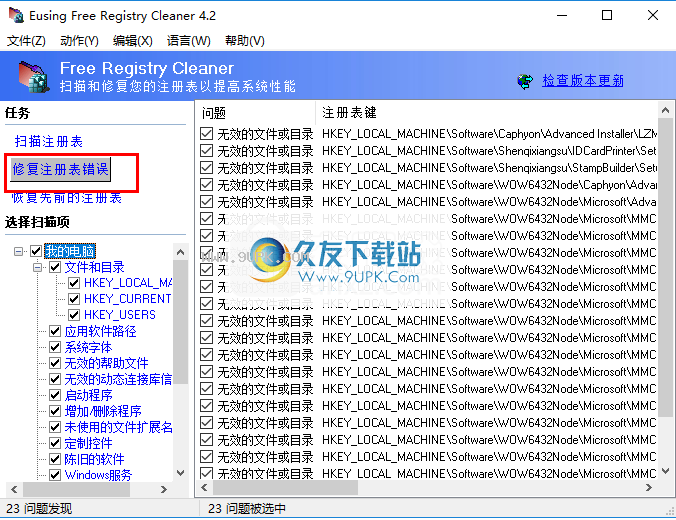Screen dimensions: 676x520
Task: Click down arrow of results vertical scrollbar
Action: point(665,471)
